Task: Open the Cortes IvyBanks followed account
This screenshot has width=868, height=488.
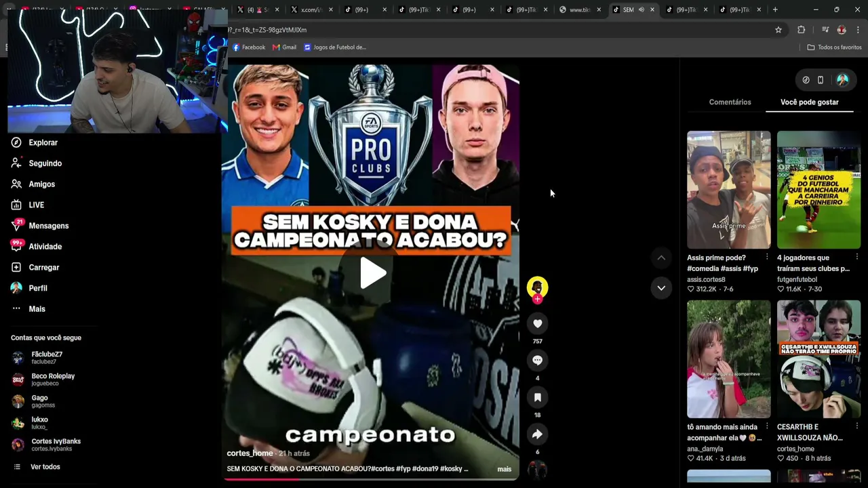Action: point(56,445)
